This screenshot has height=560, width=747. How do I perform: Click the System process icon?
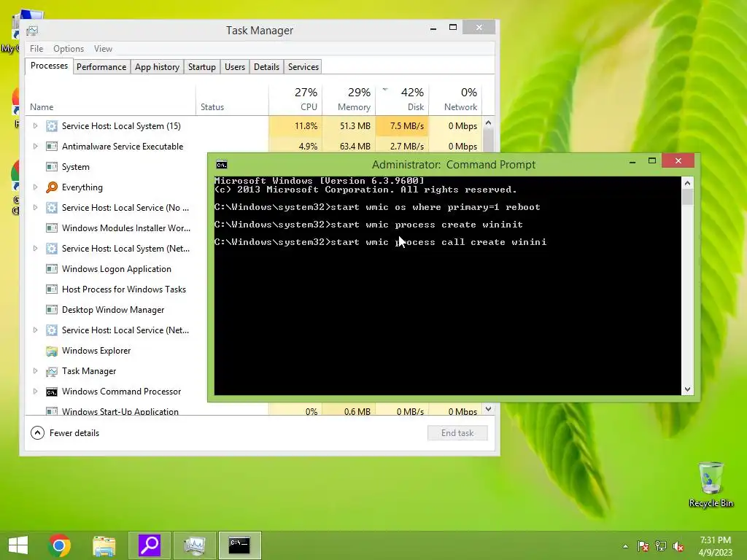[x=52, y=167]
